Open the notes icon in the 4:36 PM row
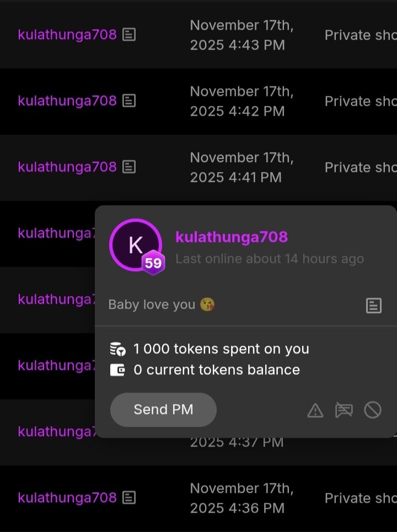 click(129, 498)
